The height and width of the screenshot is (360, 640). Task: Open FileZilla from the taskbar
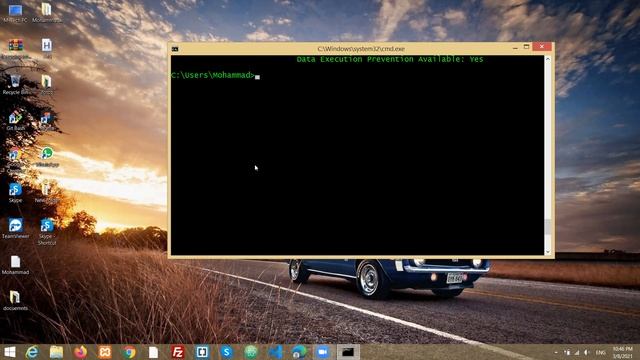pos(178,352)
